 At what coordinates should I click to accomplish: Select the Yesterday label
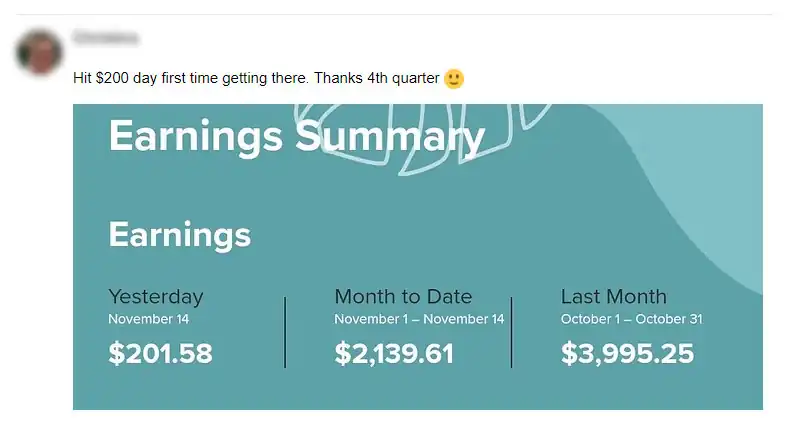155,296
